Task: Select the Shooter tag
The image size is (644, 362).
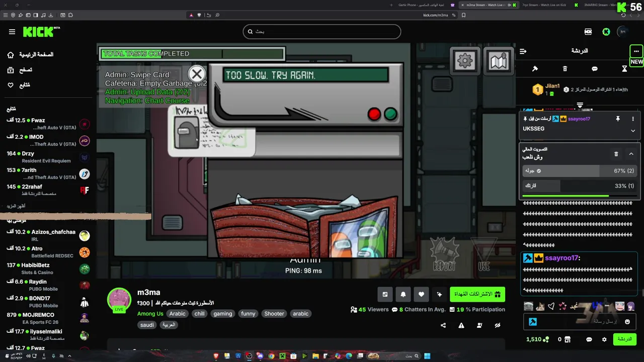Action: pyautogui.click(x=274, y=314)
